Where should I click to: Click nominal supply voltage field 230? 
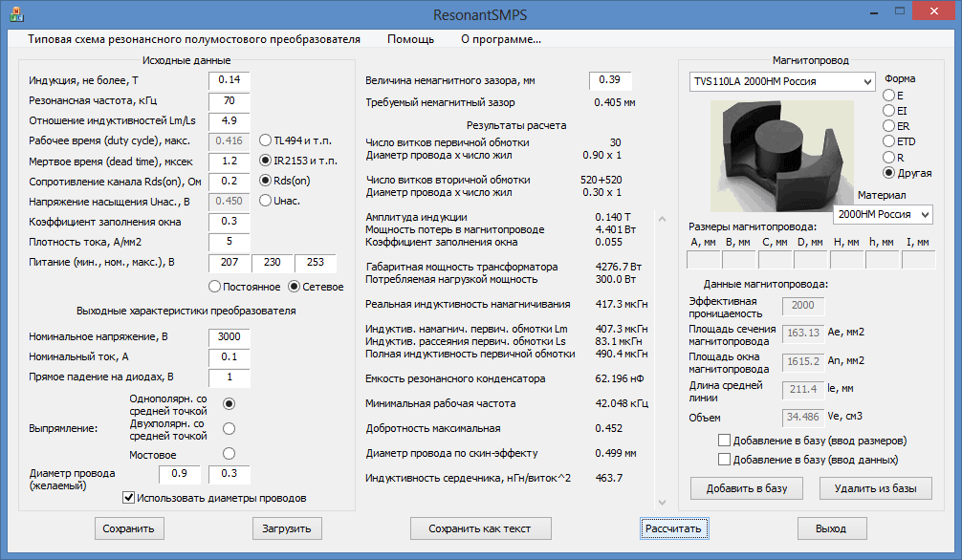[272, 263]
